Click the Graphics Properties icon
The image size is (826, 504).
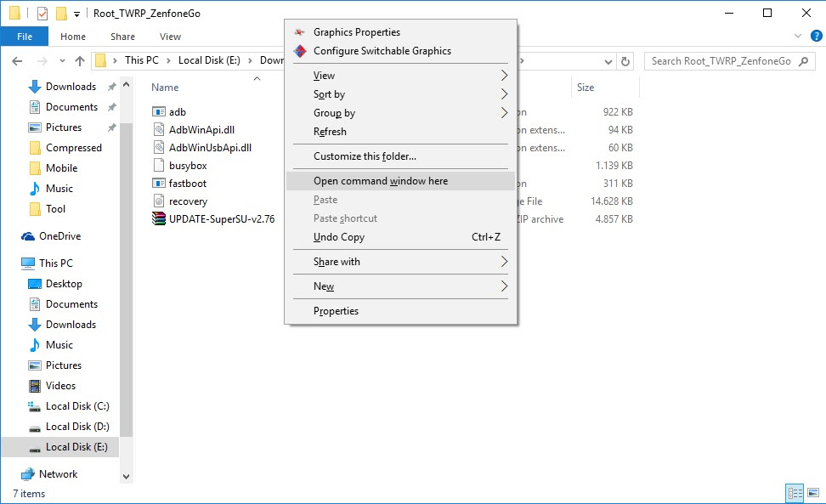[300, 32]
